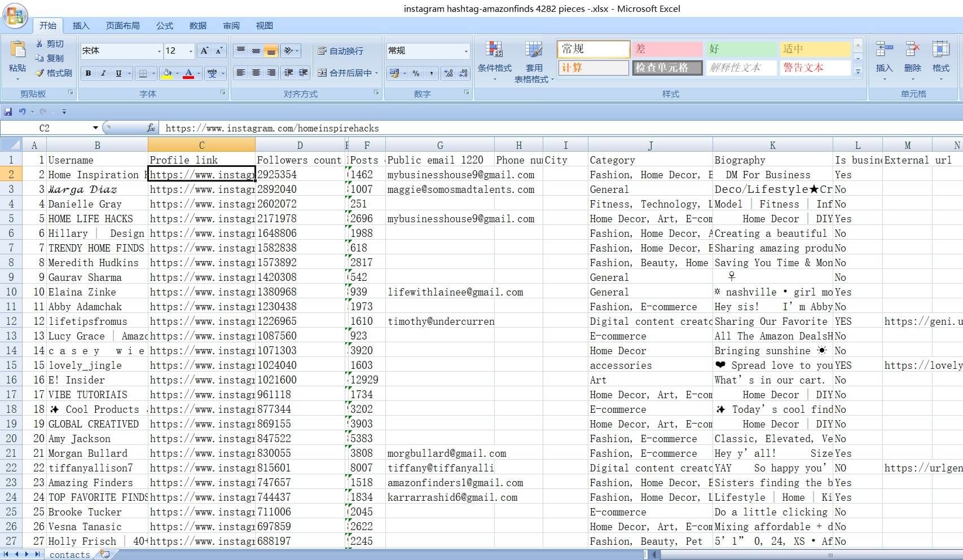Toggle top vertical alignment
The image size is (963, 560).
241,51
